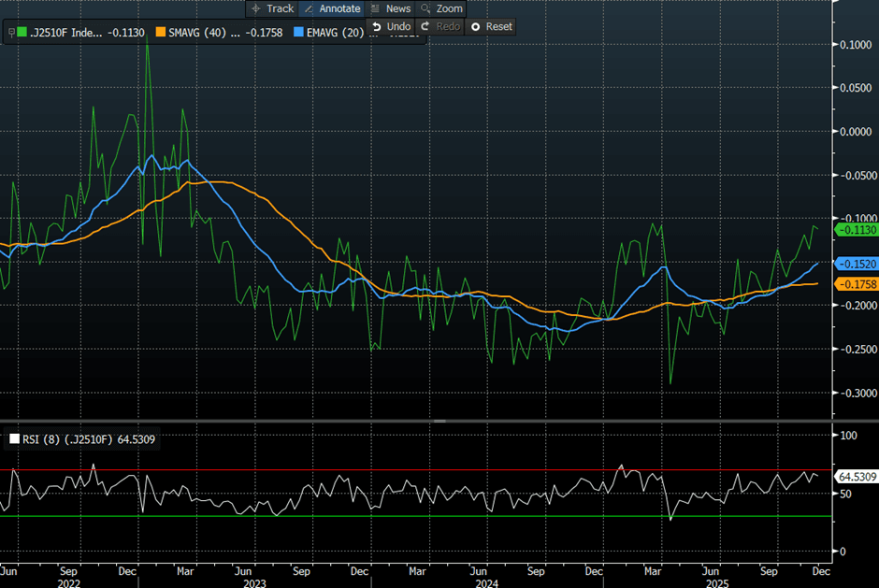Click the Undo arrow icon
This screenshot has width=879, height=588.
point(377,26)
